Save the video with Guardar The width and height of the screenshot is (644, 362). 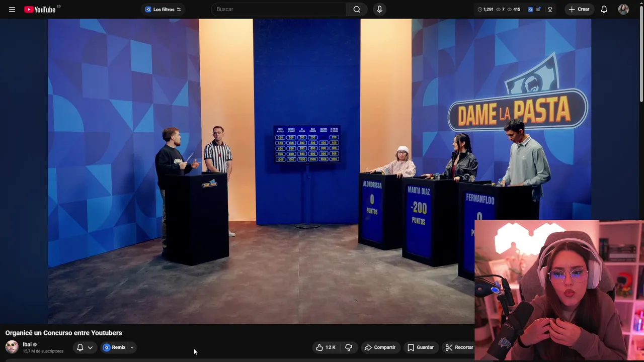pyautogui.click(x=421, y=347)
